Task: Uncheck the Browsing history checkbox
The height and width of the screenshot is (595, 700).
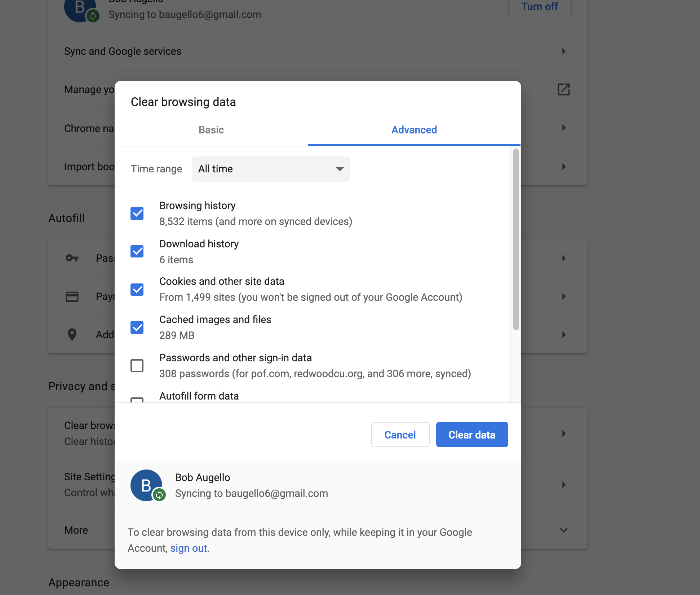Action: pyautogui.click(x=137, y=213)
